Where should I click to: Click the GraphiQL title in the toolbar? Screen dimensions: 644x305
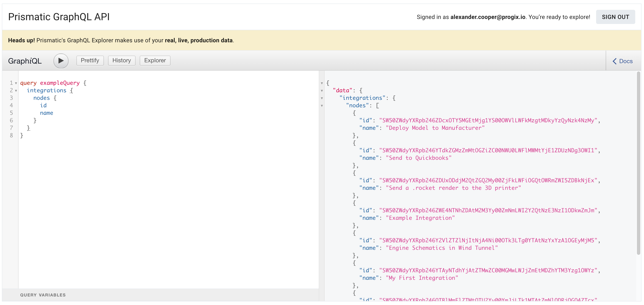(x=25, y=61)
